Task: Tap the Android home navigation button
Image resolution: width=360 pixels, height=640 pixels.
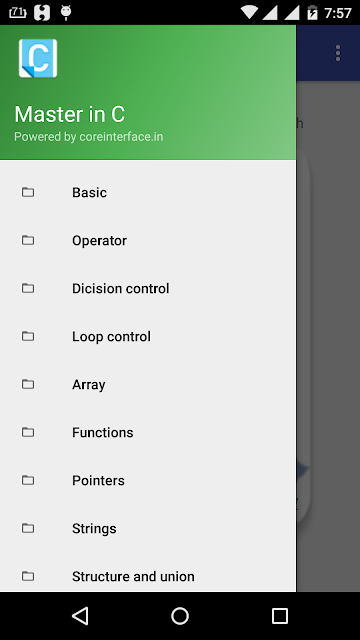Action: pyautogui.click(x=180, y=616)
